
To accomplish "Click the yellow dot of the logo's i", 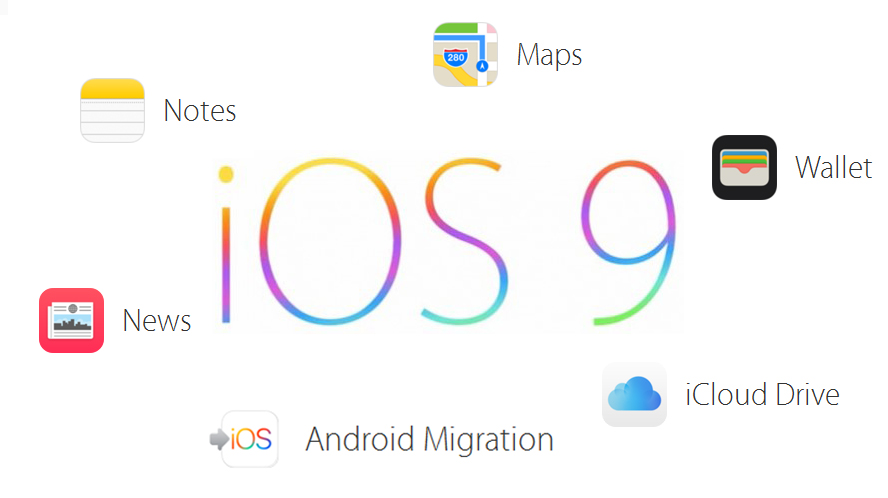I will [226, 174].
